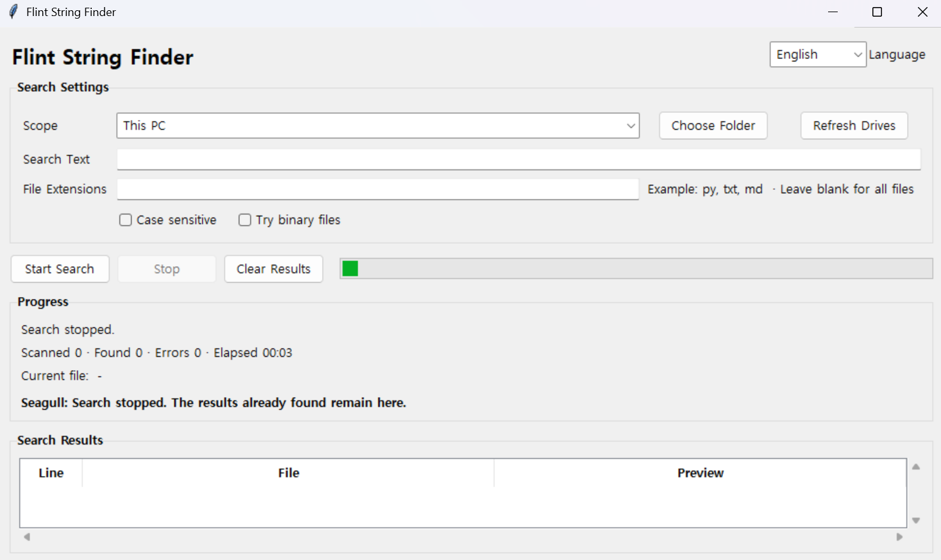
Task: Click the Preview column header
Action: click(x=700, y=473)
